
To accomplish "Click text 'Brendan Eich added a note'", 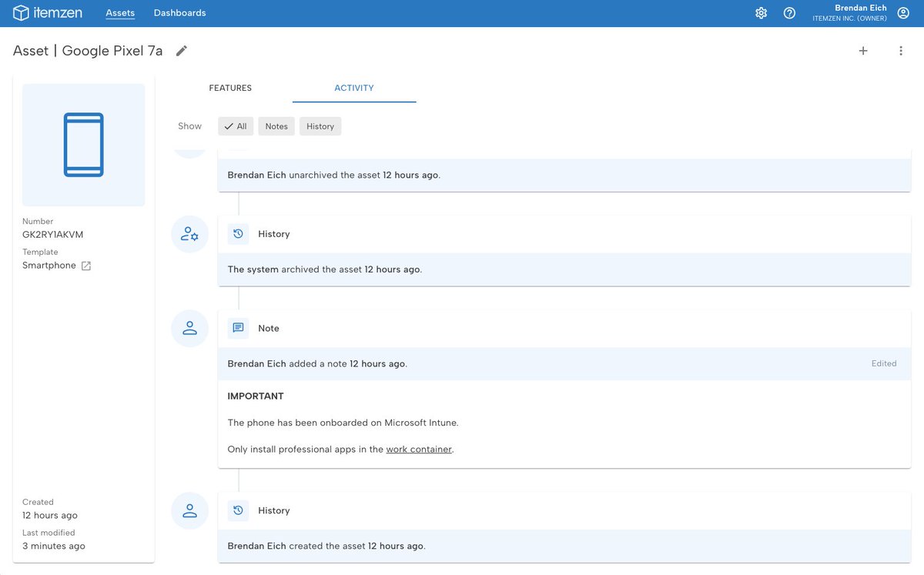I will (x=287, y=363).
